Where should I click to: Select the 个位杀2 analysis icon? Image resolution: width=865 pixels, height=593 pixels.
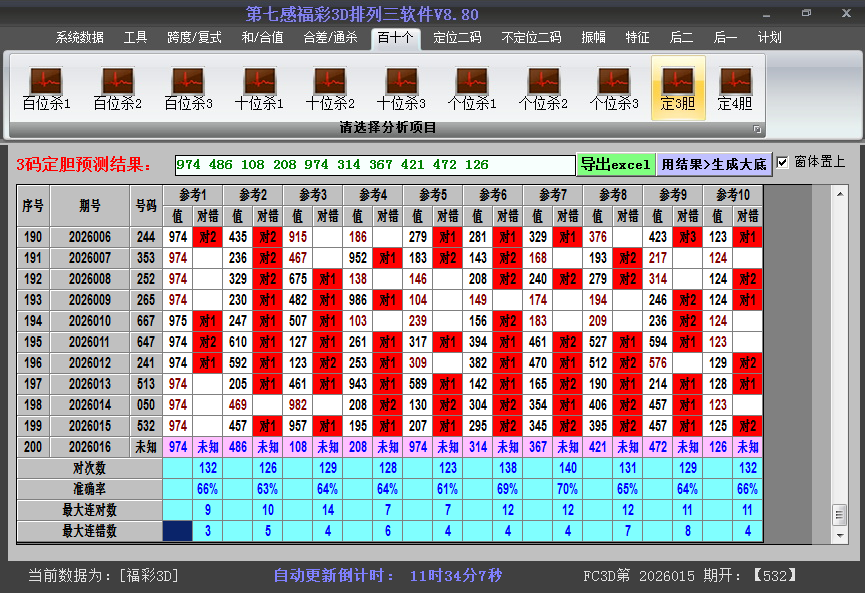[542, 80]
